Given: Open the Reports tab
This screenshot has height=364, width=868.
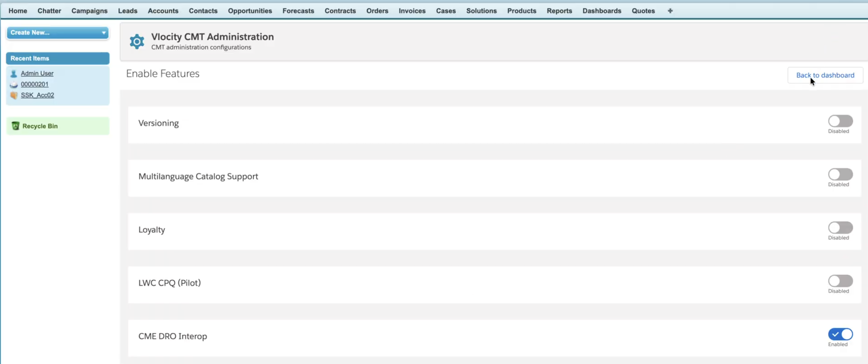Looking at the screenshot, I should pos(559,11).
